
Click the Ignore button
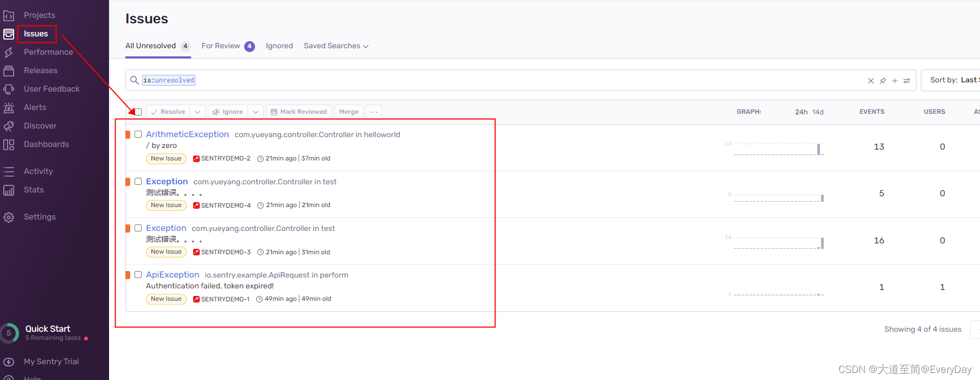(228, 112)
